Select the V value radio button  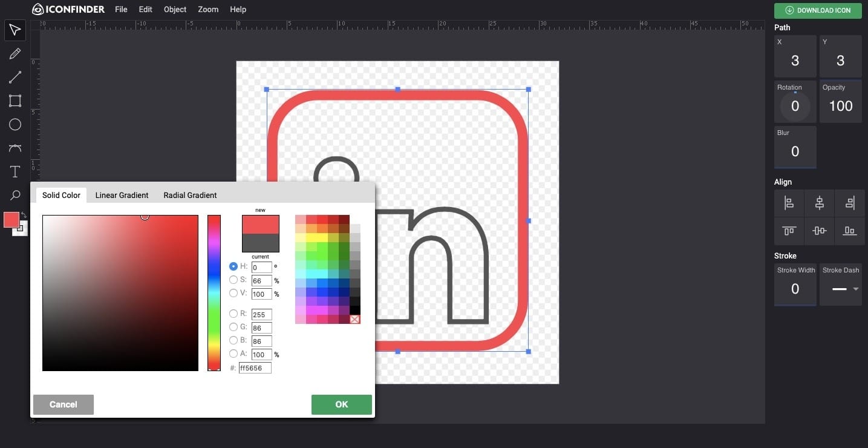point(233,293)
